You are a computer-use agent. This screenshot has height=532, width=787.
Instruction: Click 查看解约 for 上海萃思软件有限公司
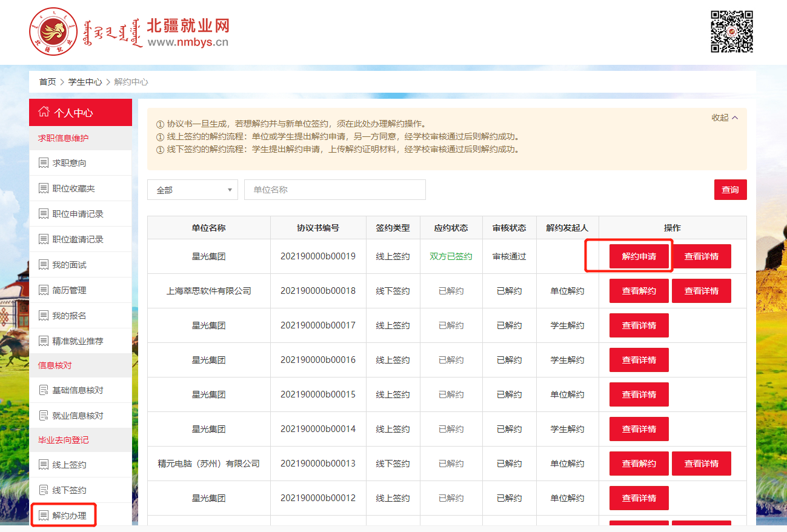[x=639, y=291]
